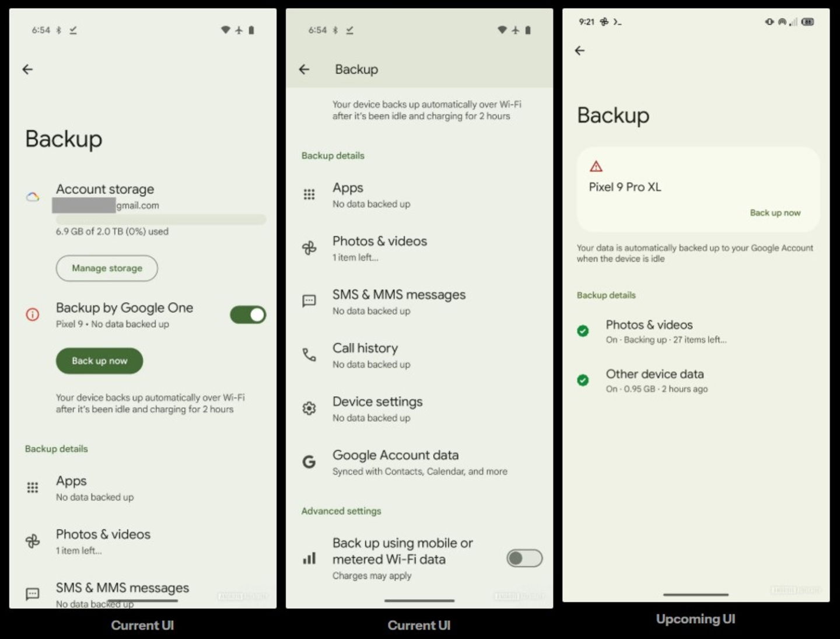Image resolution: width=840 pixels, height=639 pixels.
Task: Enable back up using mobile or metered Wi-Fi data
Action: coord(523,558)
